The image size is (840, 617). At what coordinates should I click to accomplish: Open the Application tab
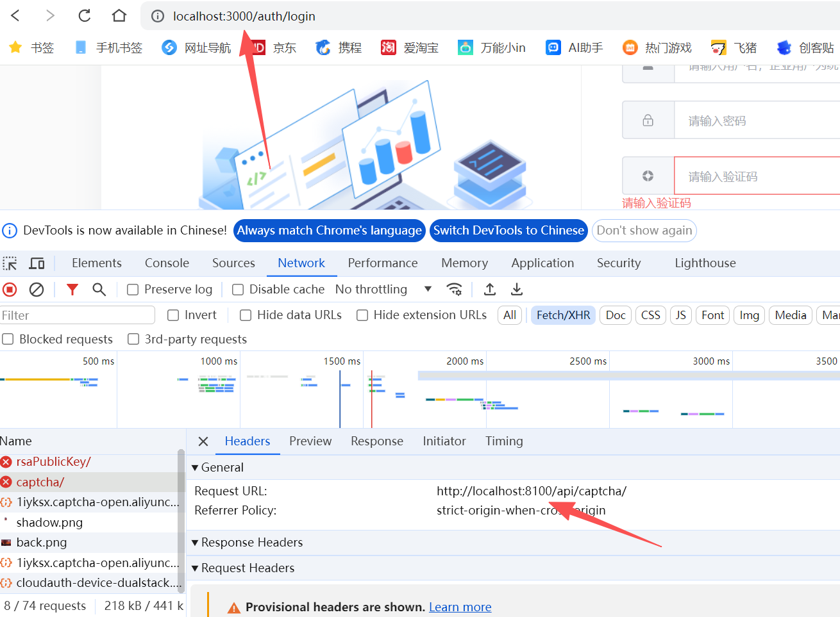[542, 263]
